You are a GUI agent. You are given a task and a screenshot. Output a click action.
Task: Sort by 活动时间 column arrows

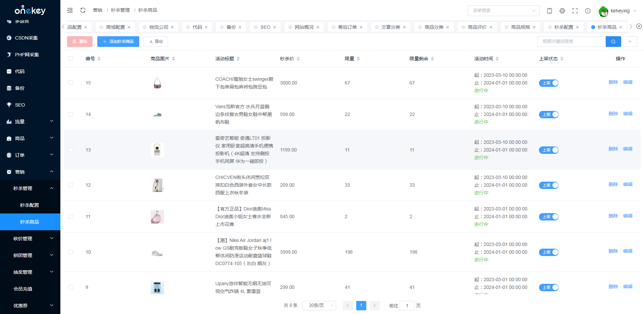497,59
